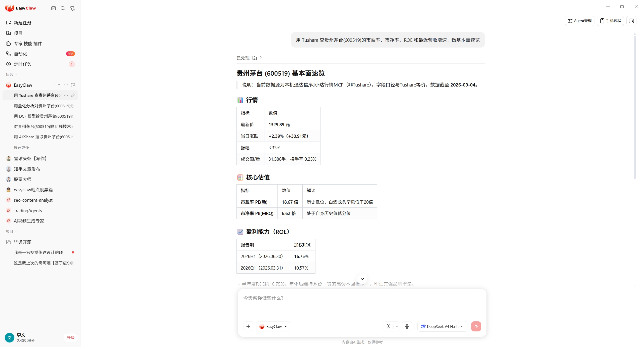Click the 核心估值 abacus emoji icon

click(x=240, y=177)
